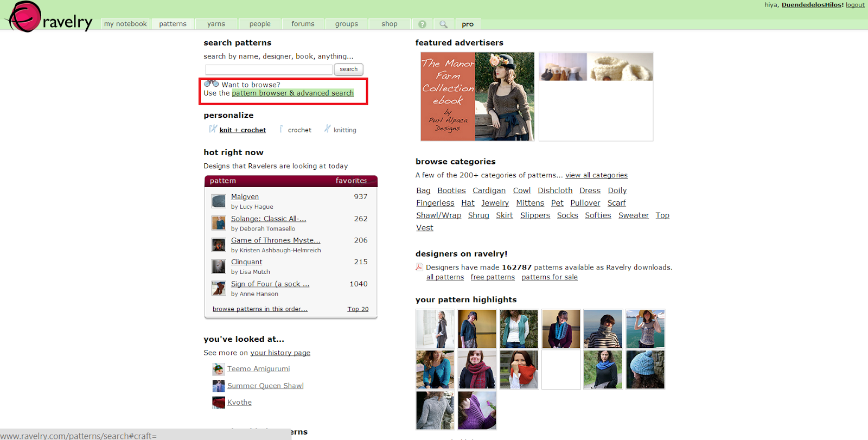
Task: Browse the Fingerless category
Action: point(435,203)
